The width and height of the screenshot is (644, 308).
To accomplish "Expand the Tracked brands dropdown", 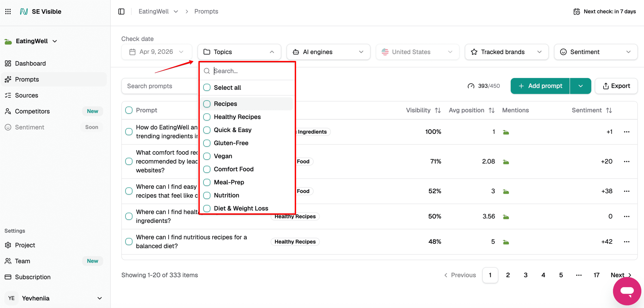I will pos(506,52).
